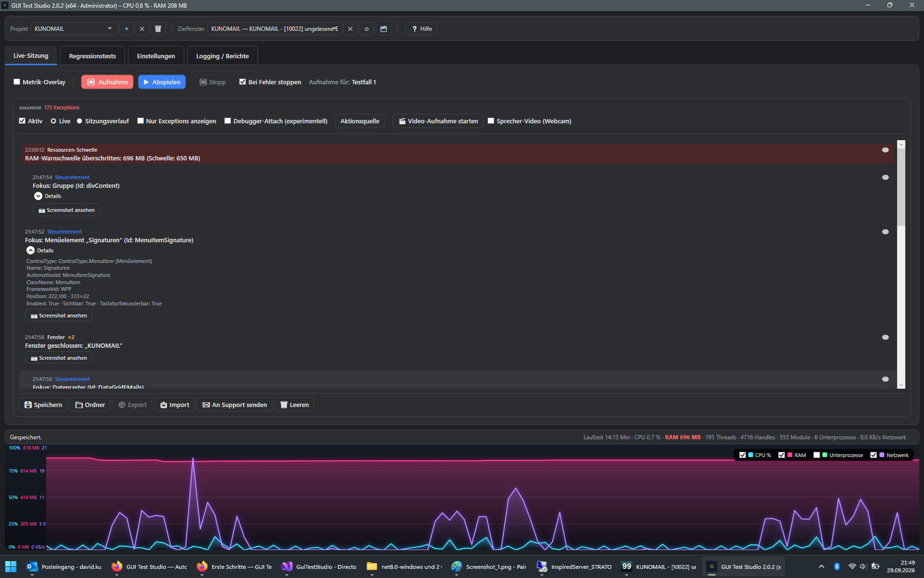Switch to Regressionstests tab
Viewport: 924px width, 578px height.
click(x=92, y=56)
